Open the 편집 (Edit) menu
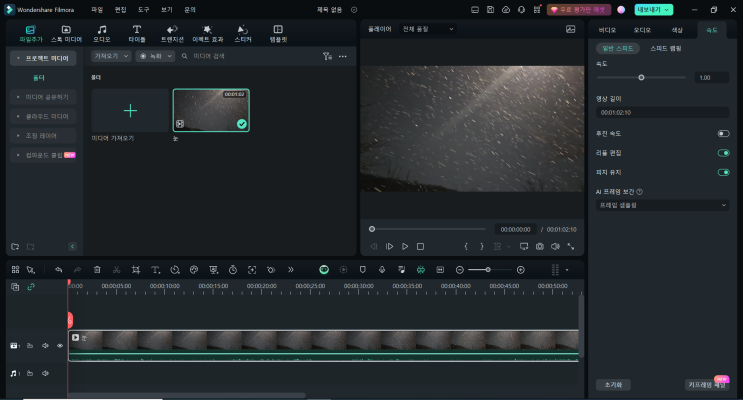743x400 pixels. (x=121, y=9)
